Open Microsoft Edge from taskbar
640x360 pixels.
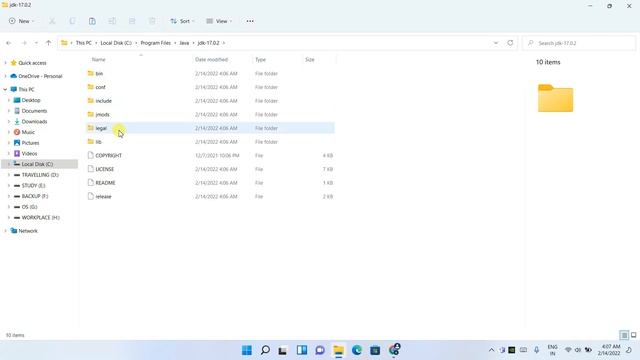click(x=357, y=350)
